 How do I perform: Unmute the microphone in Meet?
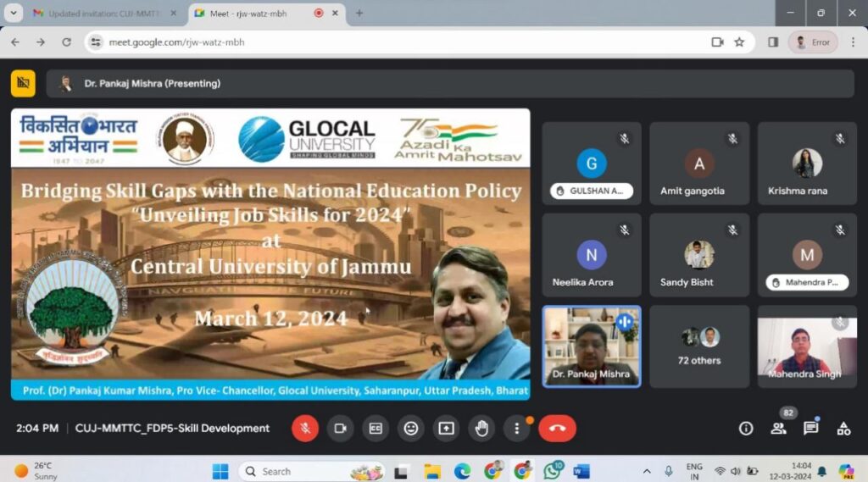[305, 429]
